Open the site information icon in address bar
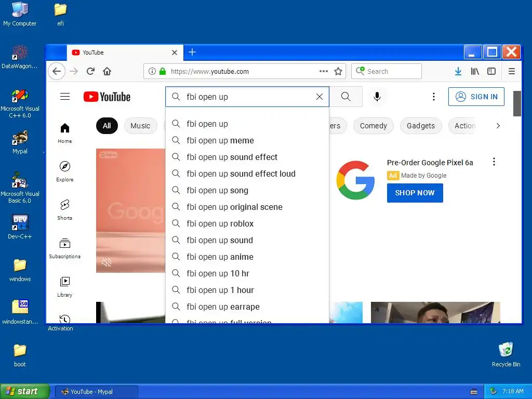Image resolution: width=532 pixels, height=399 pixels. [x=152, y=71]
